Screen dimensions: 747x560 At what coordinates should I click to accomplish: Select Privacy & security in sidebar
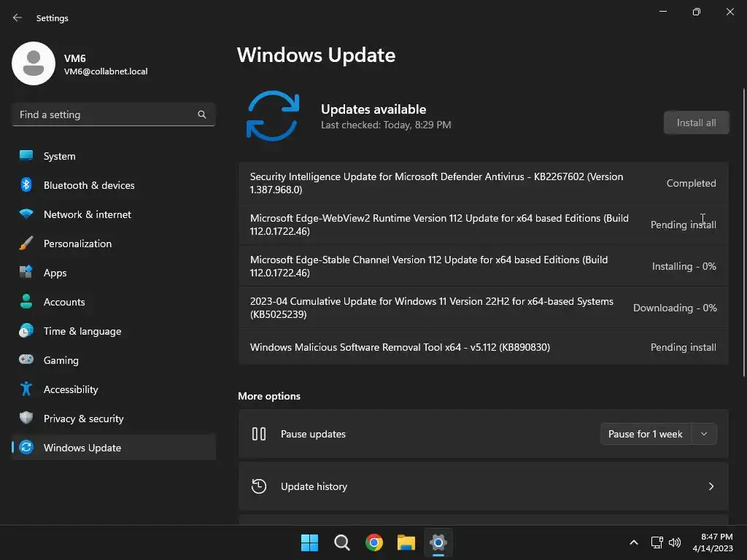click(113, 418)
